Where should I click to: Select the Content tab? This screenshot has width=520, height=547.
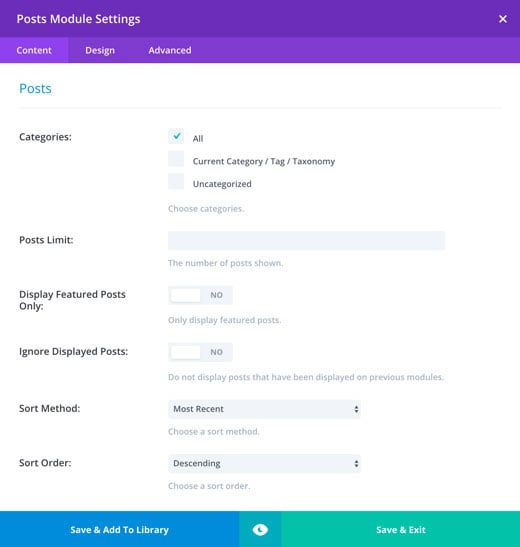coord(34,50)
